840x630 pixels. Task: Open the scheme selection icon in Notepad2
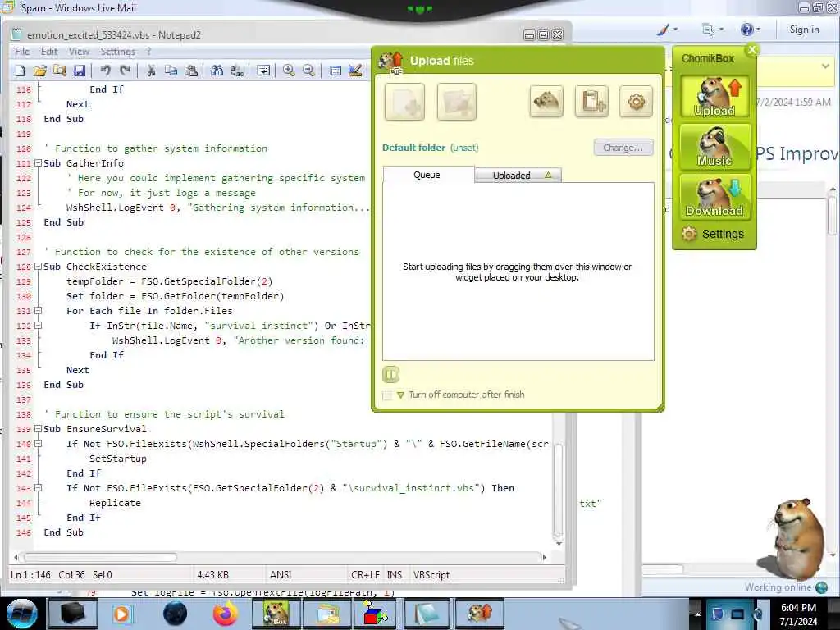pyautogui.click(x=336, y=71)
